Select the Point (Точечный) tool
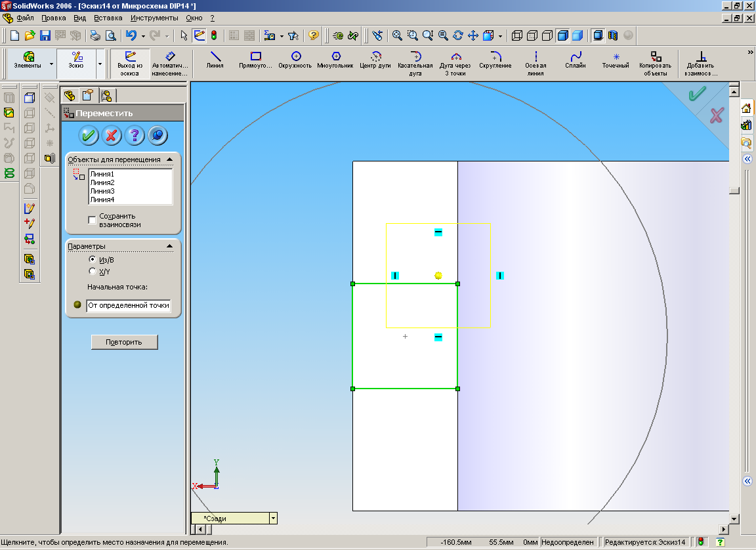The image size is (756, 550). [616, 60]
